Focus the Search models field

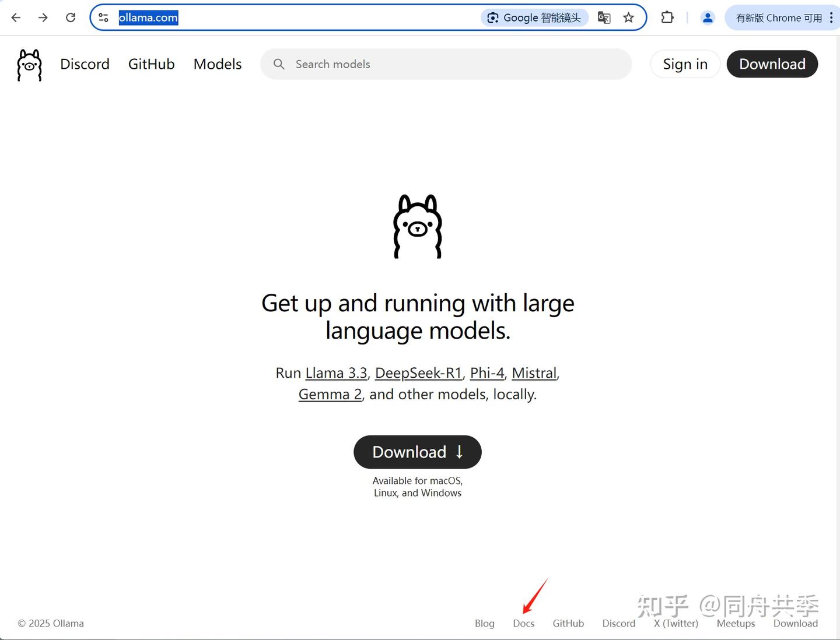tap(446, 64)
